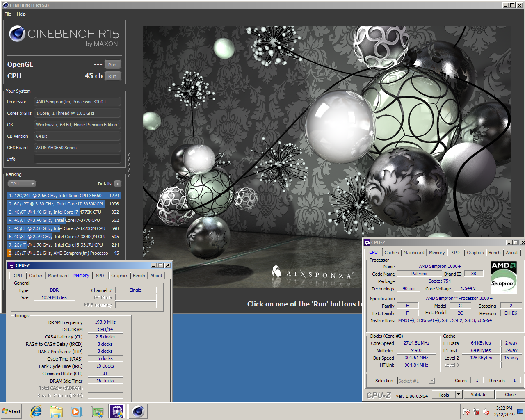Click the CPU-Z CPU window title icon
The image size is (525, 420).
click(367, 242)
